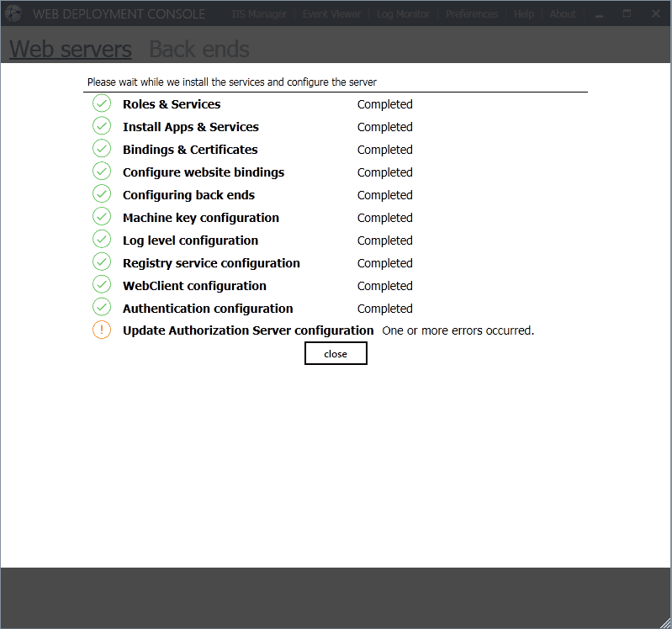
Task: Click checkmark icon next to Install Apps & Services
Action: coord(102,126)
